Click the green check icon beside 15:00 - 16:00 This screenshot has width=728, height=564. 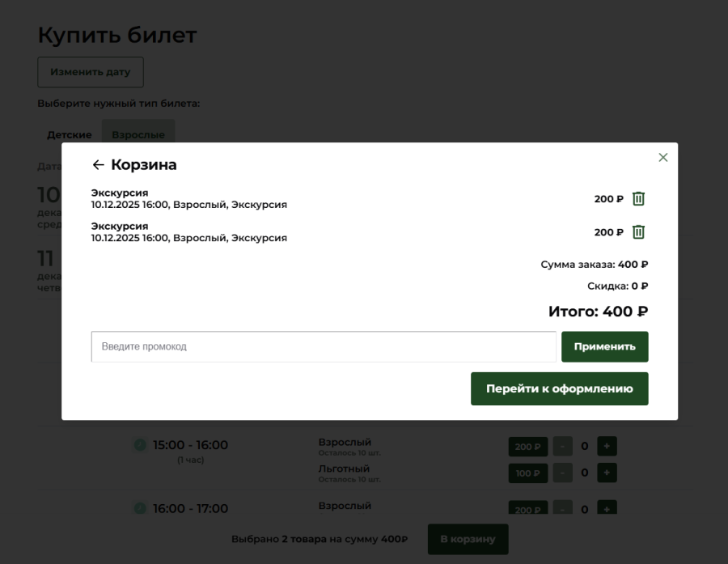(139, 445)
